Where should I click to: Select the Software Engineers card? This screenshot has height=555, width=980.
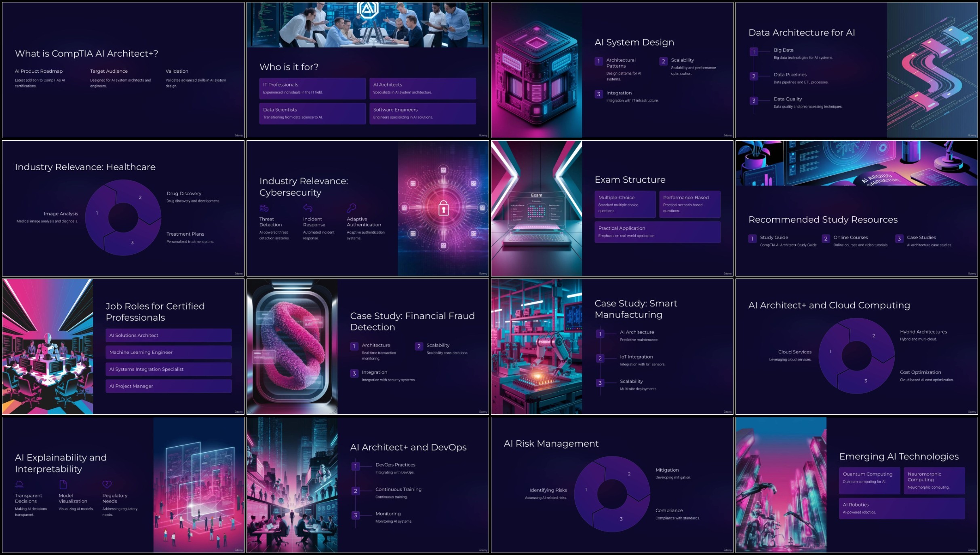(422, 114)
